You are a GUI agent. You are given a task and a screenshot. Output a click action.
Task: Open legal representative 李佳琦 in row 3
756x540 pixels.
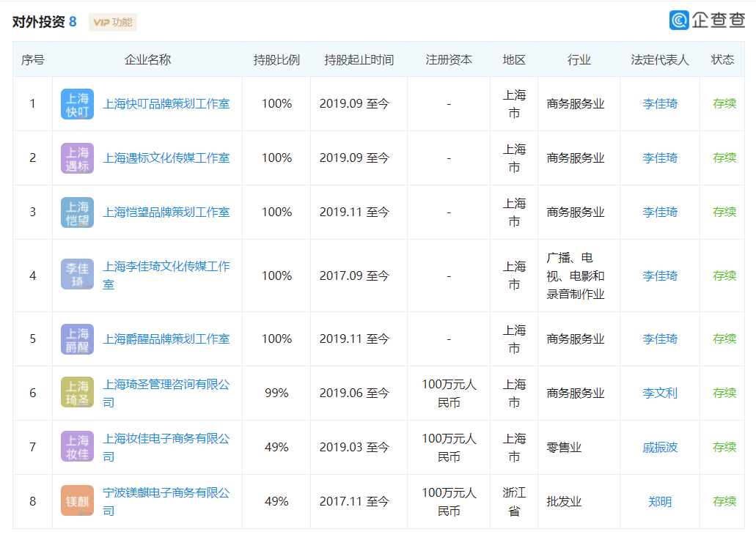(659, 212)
